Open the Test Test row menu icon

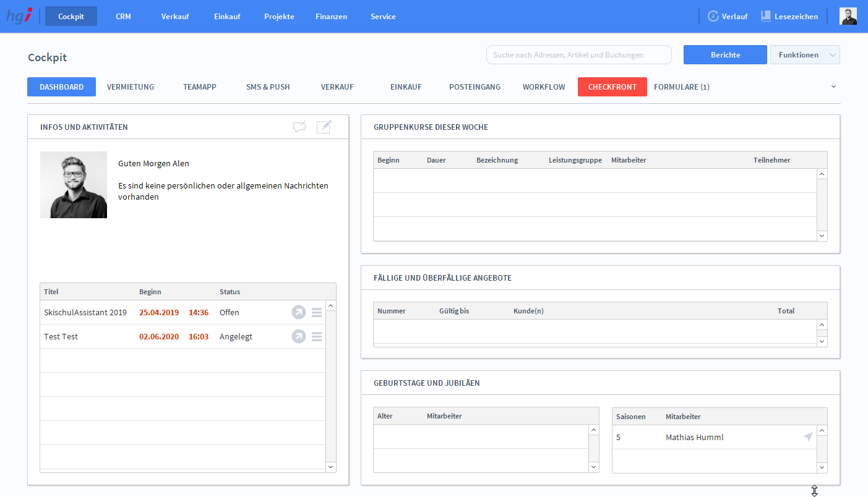[x=317, y=337]
